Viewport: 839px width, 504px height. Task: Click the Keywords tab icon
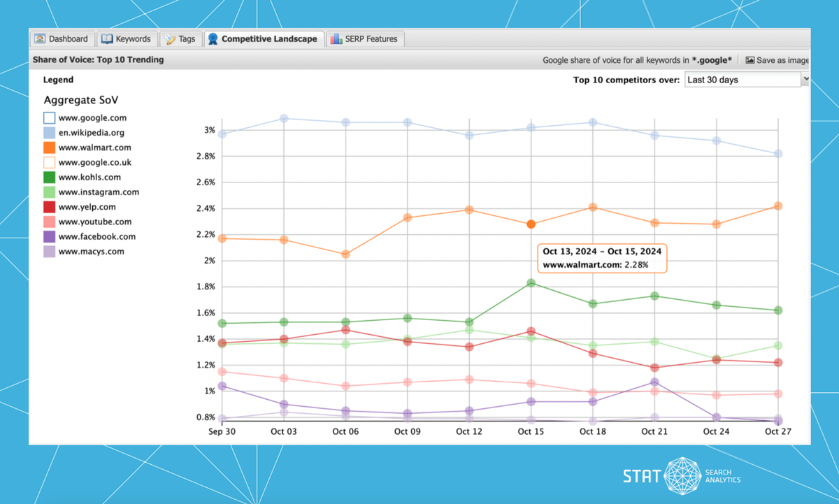click(107, 39)
